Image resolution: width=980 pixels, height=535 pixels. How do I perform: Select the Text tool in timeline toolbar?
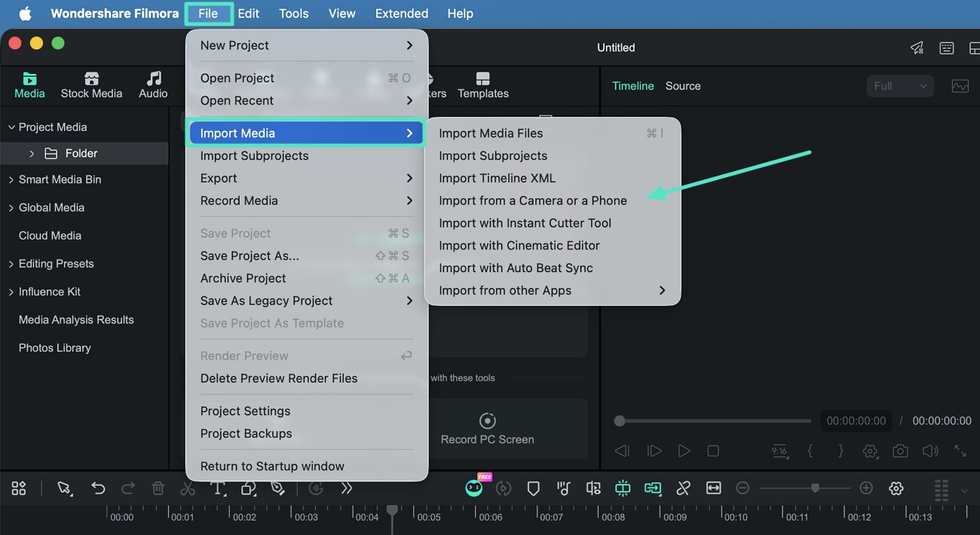(x=218, y=488)
